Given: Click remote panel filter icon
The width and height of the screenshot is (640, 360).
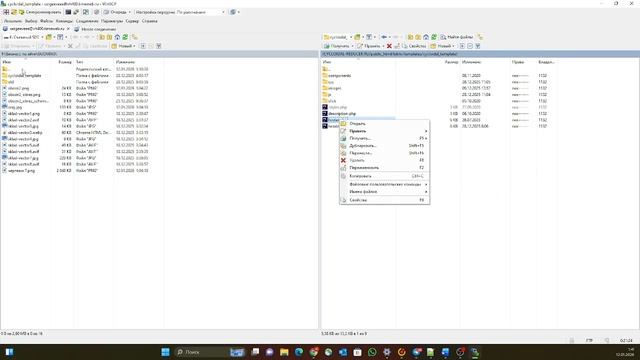Looking at the screenshot, I should click(369, 37).
